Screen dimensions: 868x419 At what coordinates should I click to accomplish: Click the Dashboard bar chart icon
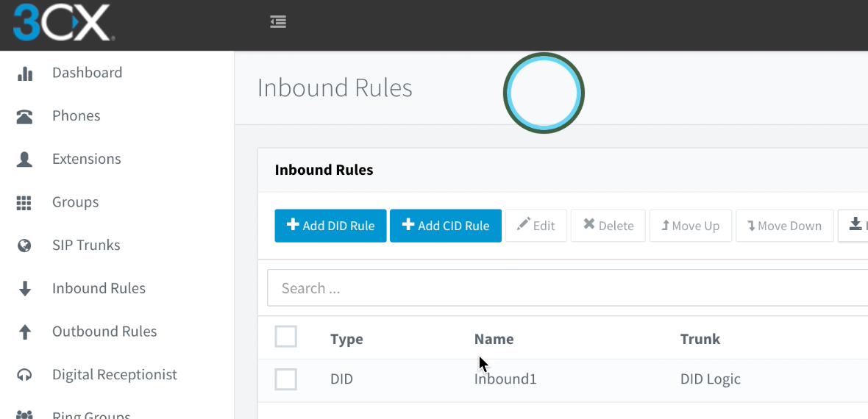pos(25,74)
